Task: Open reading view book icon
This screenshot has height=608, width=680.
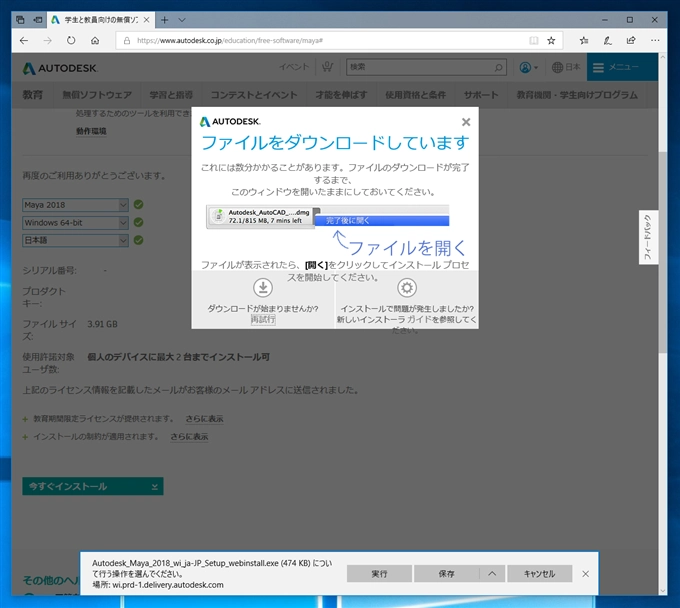Action: tap(533, 40)
